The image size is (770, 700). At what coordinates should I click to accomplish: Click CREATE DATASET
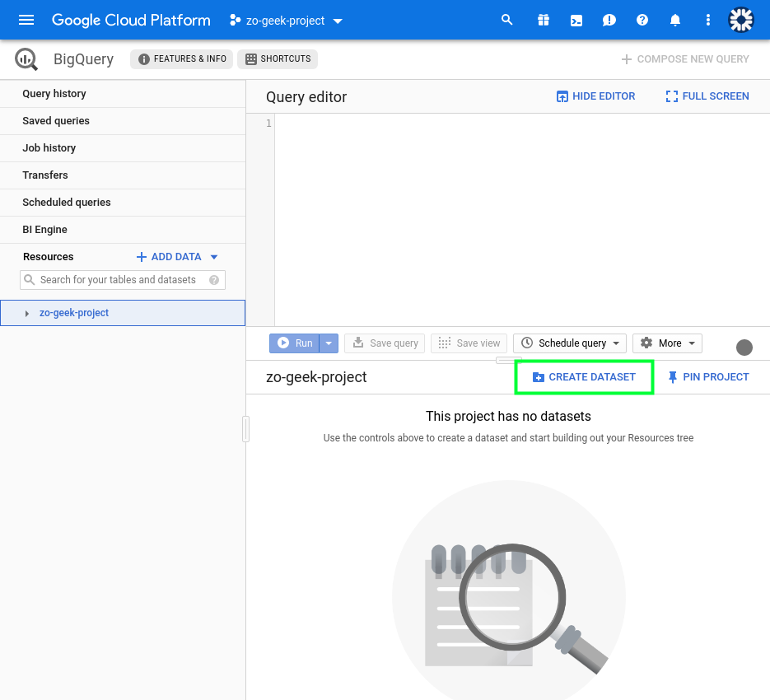coord(584,377)
